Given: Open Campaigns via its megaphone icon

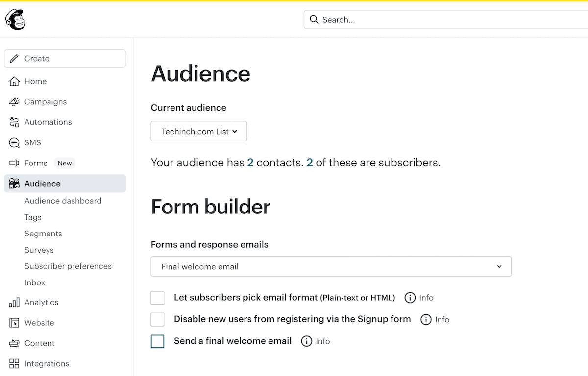Looking at the screenshot, I should pos(13,101).
